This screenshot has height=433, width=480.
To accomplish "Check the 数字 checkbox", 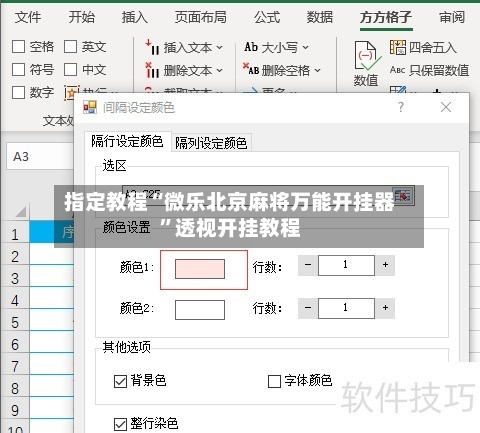I will [x=18, y=92].
